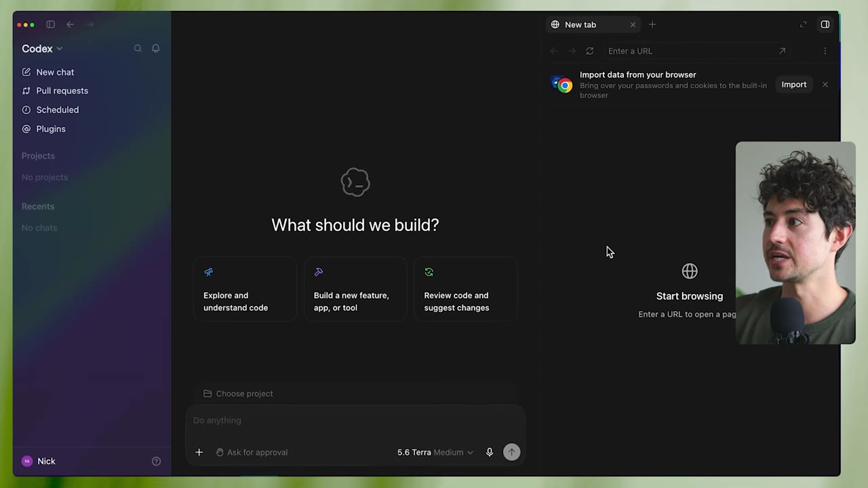Import browser data with the Import button
The width and height of the screenshot is (868, 488).
pyautogui.click(x=793, y=85)
